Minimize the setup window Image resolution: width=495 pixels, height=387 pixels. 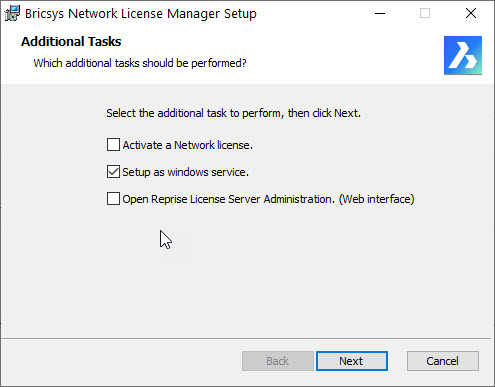tap(380, 14)
